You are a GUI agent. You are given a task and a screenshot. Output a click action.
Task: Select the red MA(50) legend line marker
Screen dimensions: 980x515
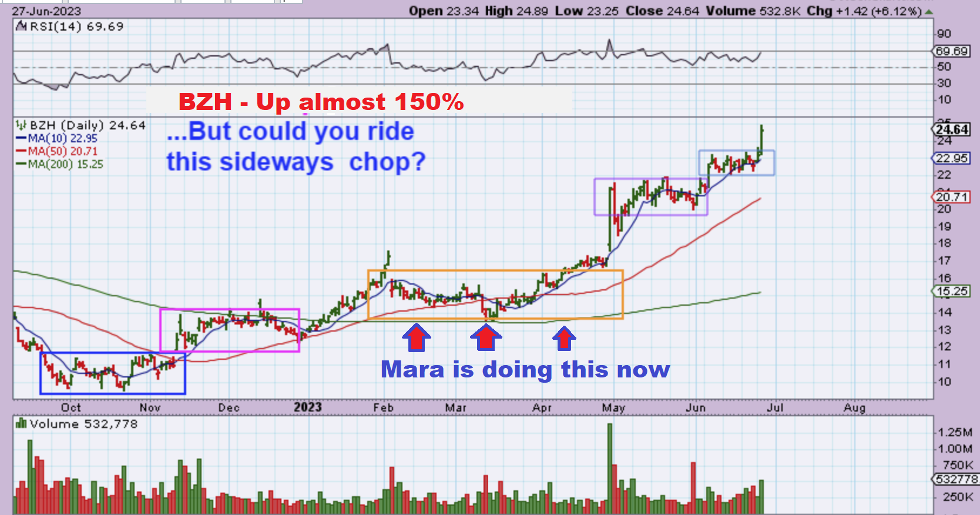click(21, 151)
